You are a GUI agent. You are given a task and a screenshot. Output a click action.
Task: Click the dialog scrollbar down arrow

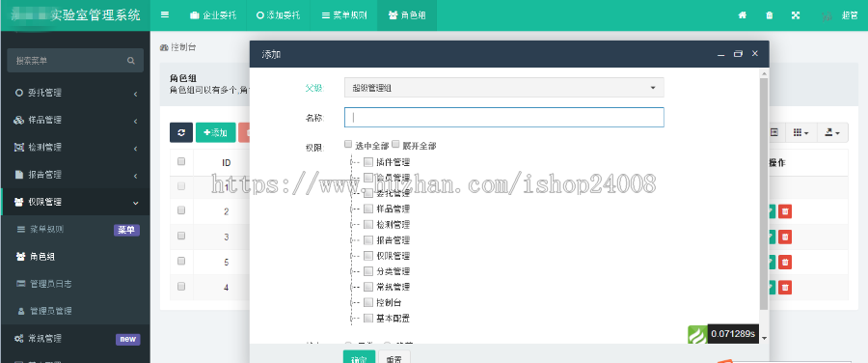tap(764, 338)
